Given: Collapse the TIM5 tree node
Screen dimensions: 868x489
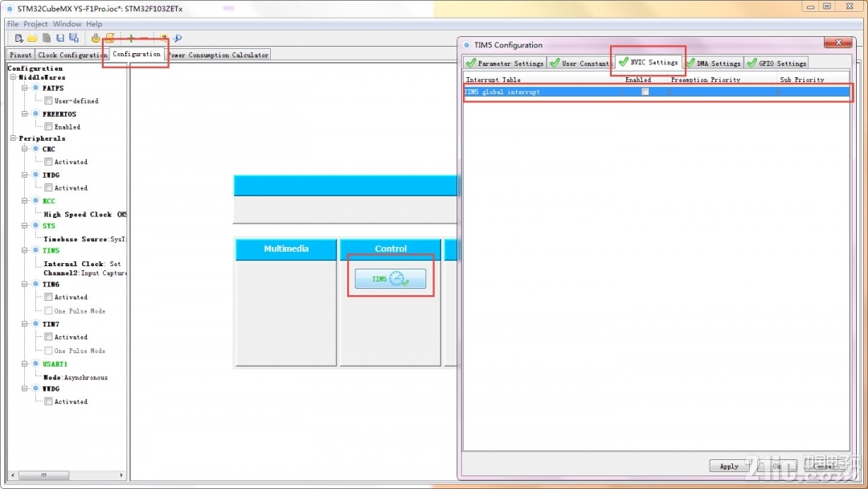Looking at the screenshot, I should pos(24,250).
